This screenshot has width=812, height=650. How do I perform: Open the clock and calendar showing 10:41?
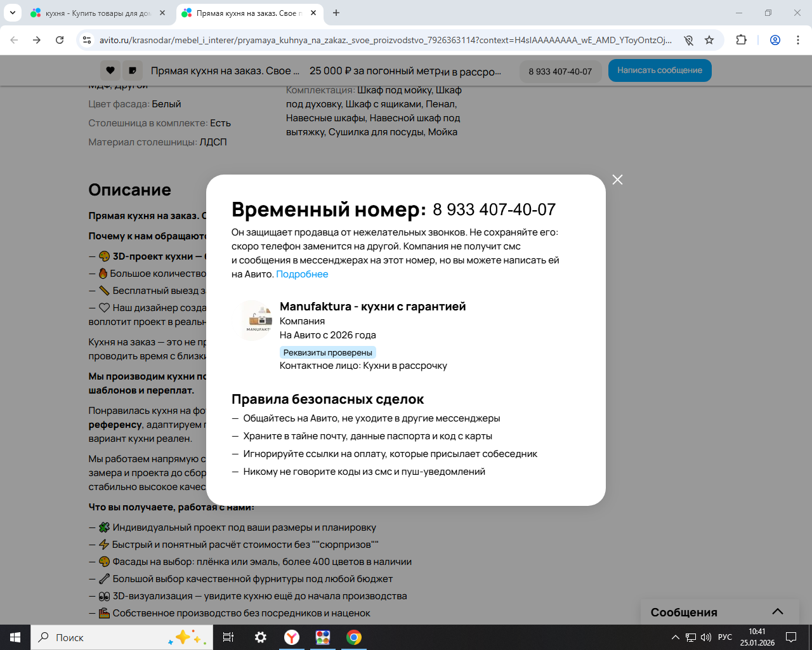click(757, 637)
